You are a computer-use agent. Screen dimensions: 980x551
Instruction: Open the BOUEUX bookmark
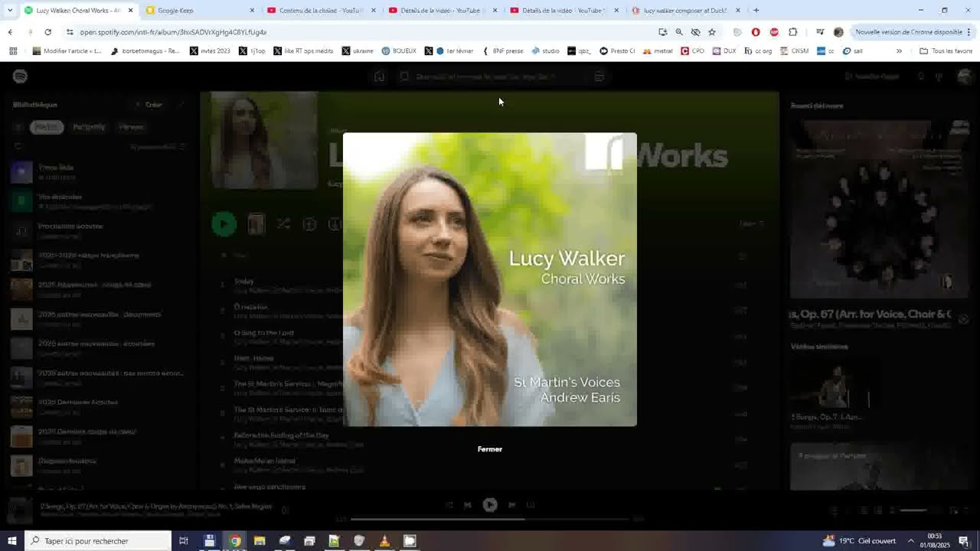[399, 51]
